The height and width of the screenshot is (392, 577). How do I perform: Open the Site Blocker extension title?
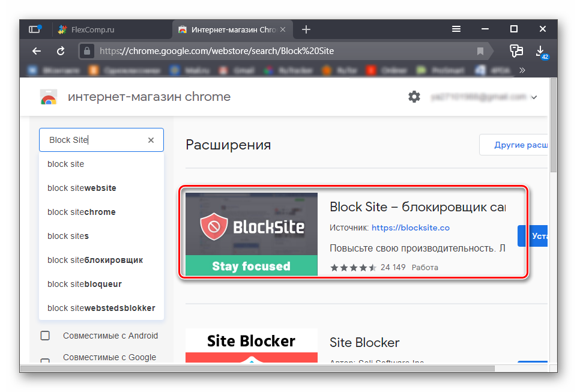pos(364,343)
